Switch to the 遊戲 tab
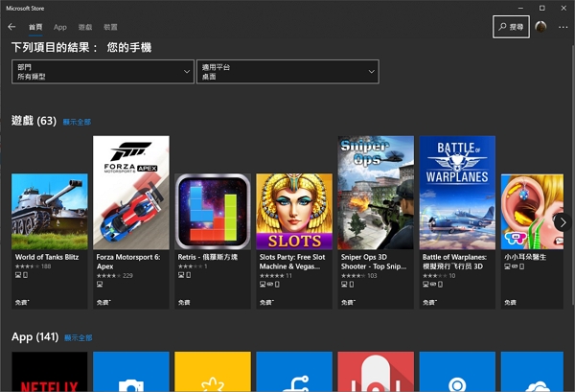 pyautogui.click(x=85, y=27)
